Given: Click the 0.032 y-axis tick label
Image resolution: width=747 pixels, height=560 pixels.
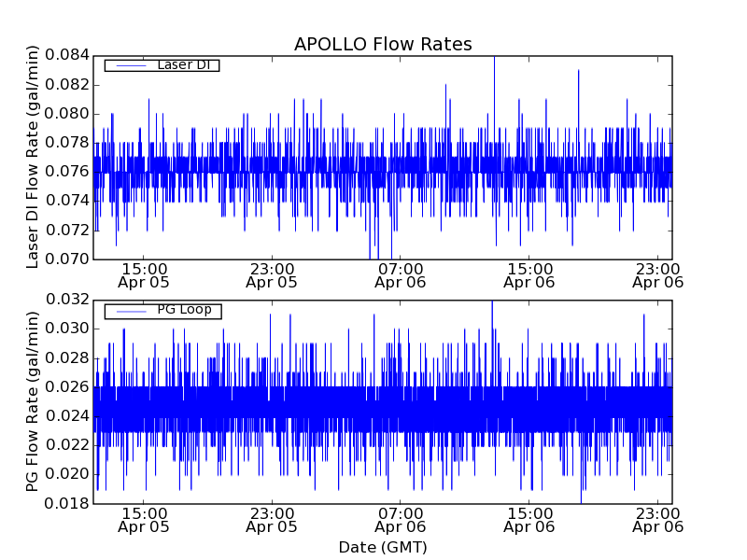Looking at the screenshot, I should (x=67, y=300).
